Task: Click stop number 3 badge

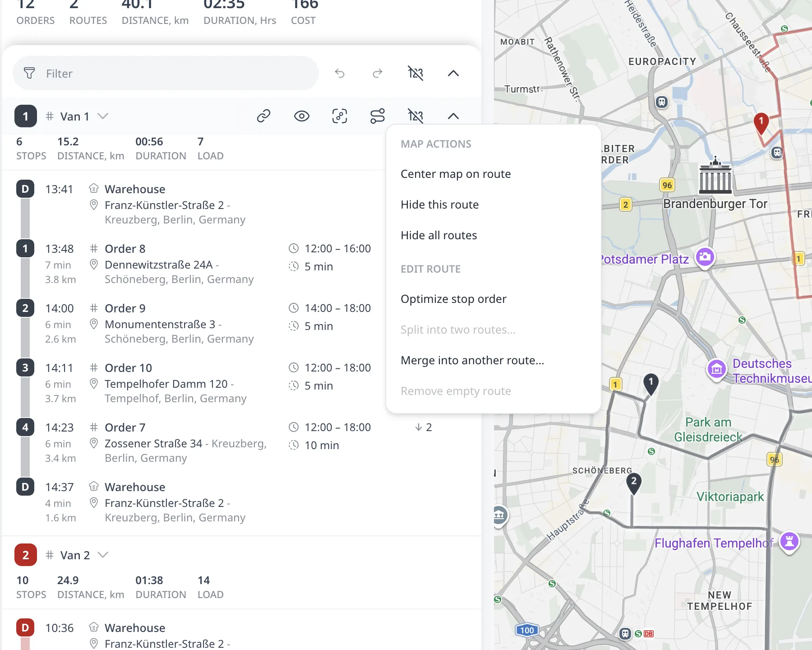Action: (25, 368)
